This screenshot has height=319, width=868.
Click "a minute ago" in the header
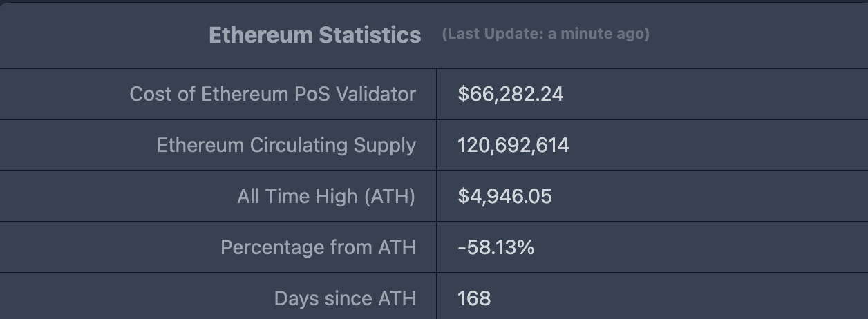pos(597,34)
